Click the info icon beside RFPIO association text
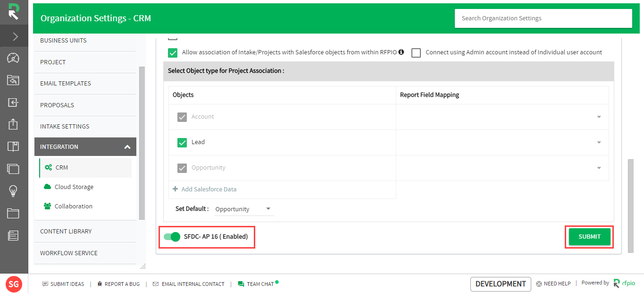This screenshot has height=293, width=644. [x=401, y=52]
